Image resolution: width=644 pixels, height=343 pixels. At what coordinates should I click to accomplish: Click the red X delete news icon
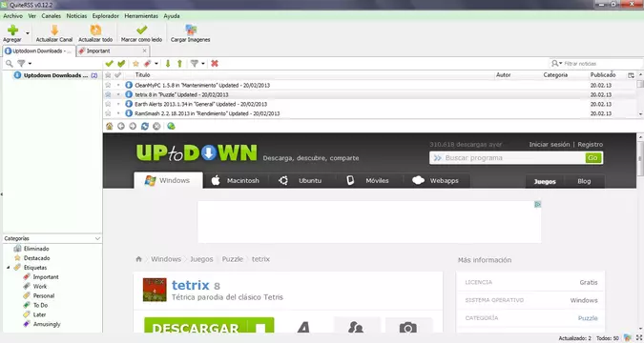coord(215,63)
